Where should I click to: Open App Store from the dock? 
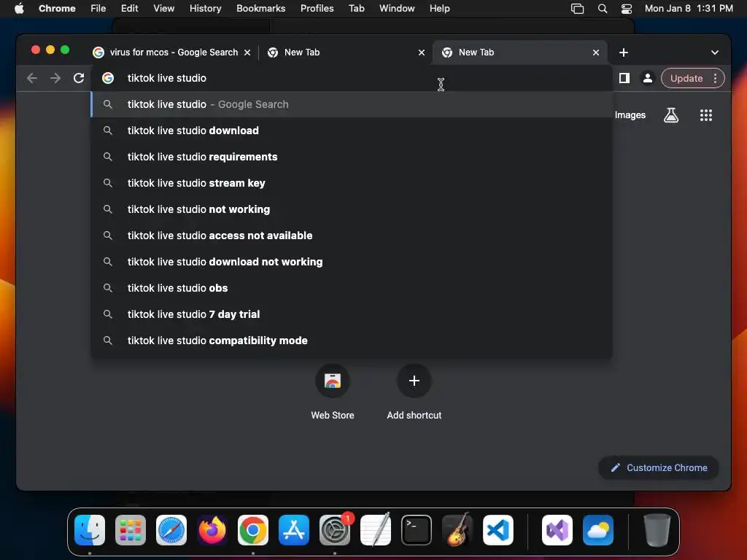pyautogui.click(x=294, y=530)
